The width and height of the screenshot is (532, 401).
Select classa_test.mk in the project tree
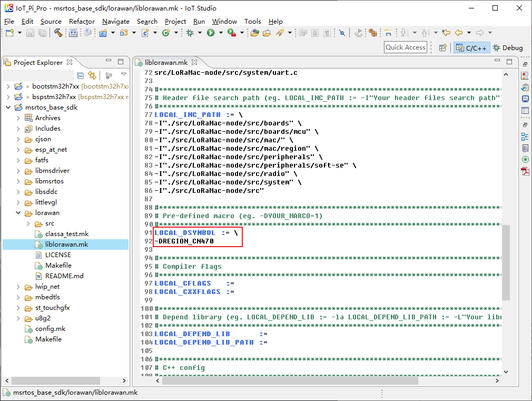(67, 234)
